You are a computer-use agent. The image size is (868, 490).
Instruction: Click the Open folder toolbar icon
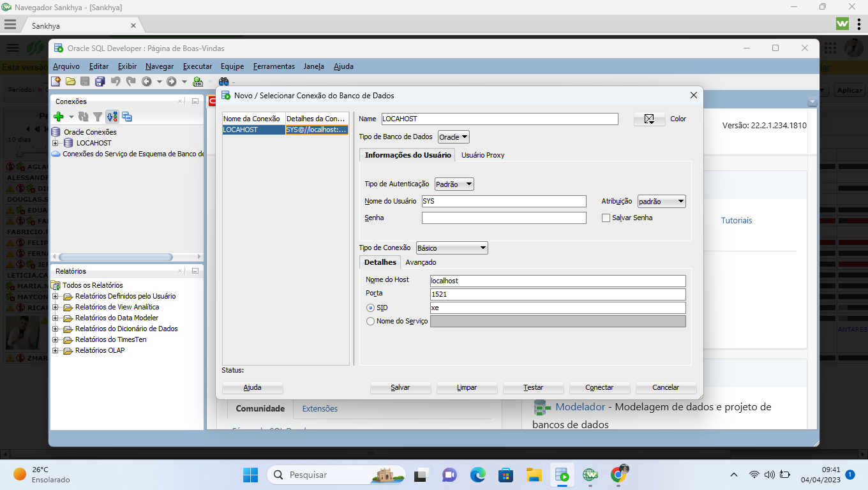coord(71,81)
